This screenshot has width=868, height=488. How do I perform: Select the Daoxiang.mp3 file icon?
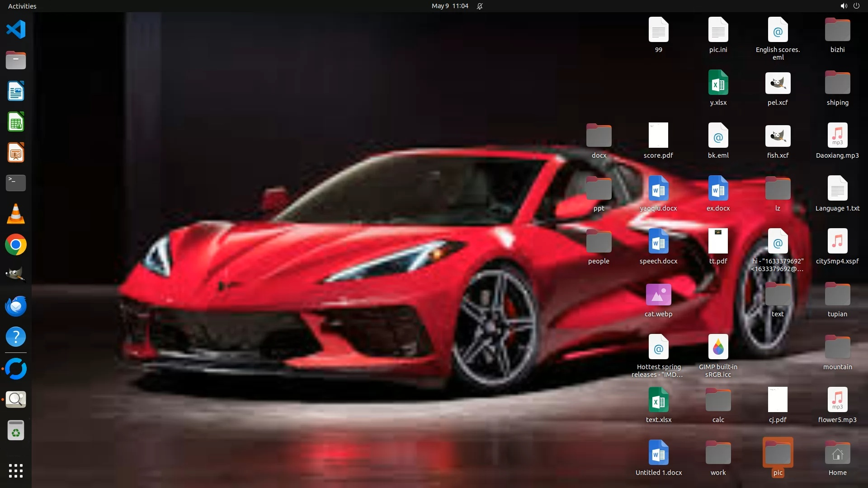(837, 136)
